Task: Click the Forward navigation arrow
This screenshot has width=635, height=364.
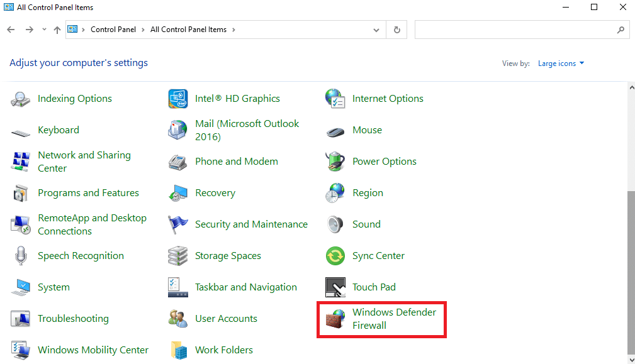Action: pyautogui.click(x=29, y=30)
